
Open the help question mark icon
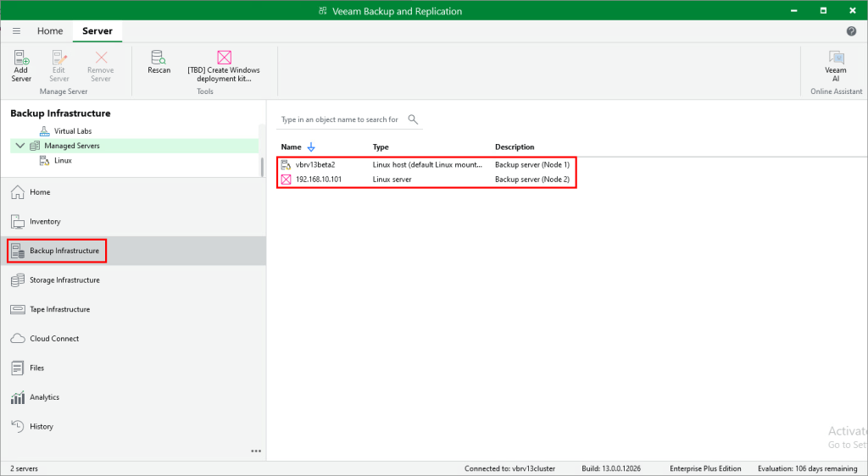(851, 31)
